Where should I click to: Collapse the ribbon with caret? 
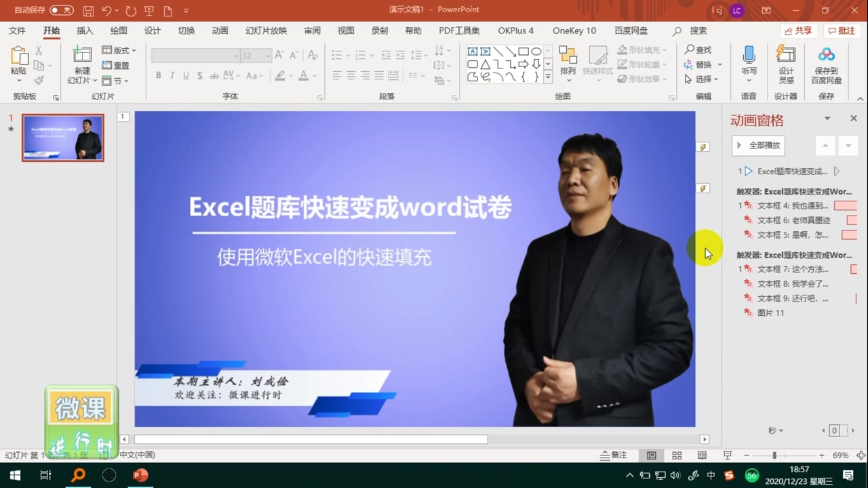pyautogui.click(x=861, y=99)
